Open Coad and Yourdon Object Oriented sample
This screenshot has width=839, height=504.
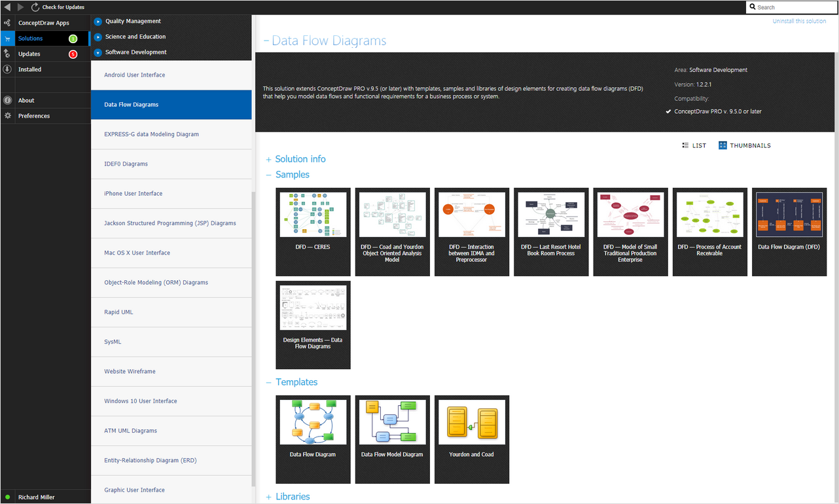(x=392, y=232)
